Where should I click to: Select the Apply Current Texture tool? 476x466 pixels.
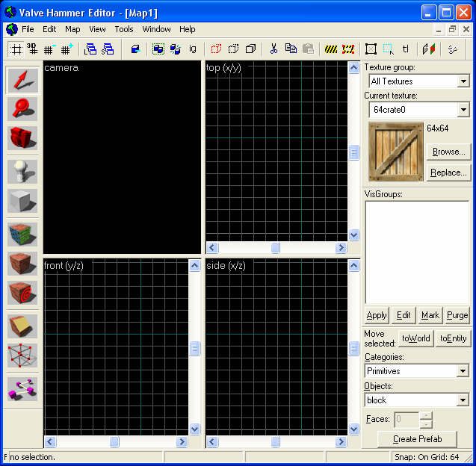coord(22,264)
